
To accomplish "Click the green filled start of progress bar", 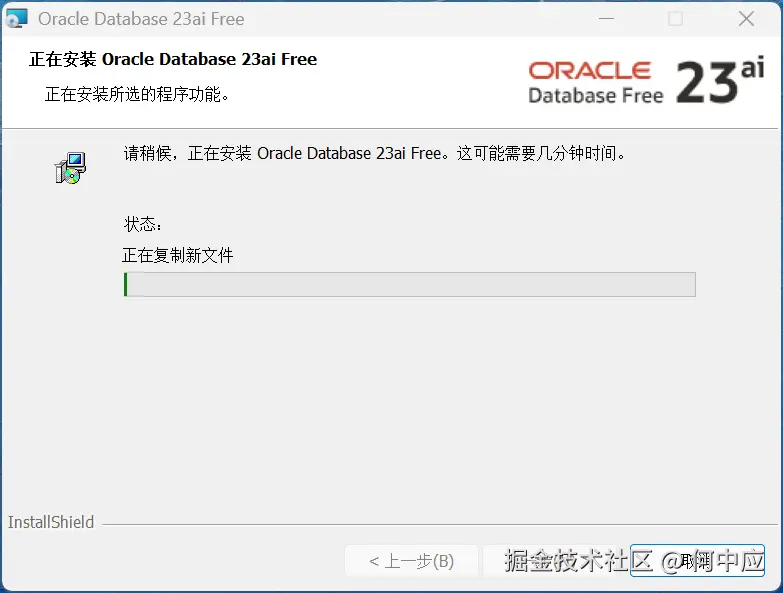I will [x=125, y=285].
